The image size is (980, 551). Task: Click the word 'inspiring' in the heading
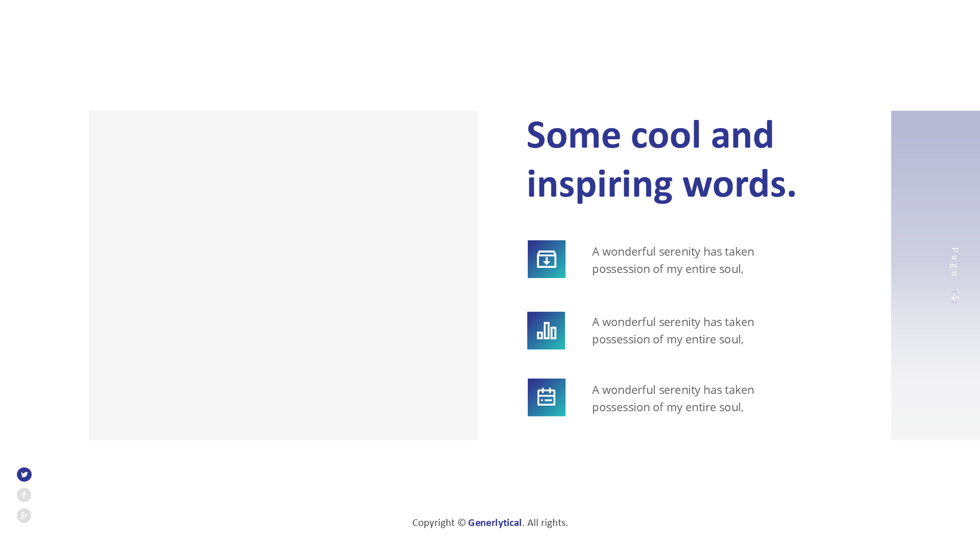coord(599,185)
